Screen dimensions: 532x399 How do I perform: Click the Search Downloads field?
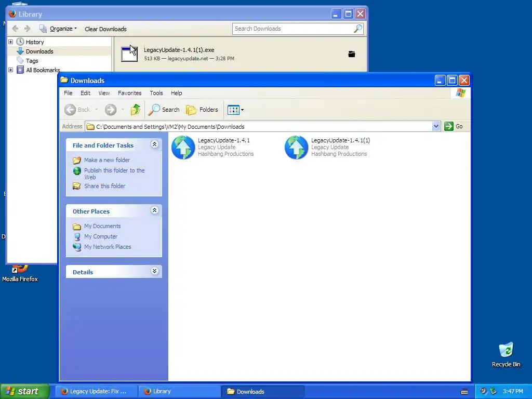click(294, 29)
